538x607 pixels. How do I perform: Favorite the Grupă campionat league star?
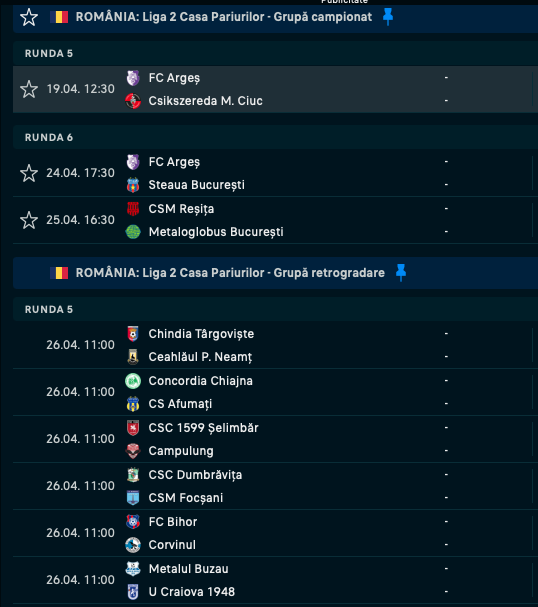(x=29, y=17)
